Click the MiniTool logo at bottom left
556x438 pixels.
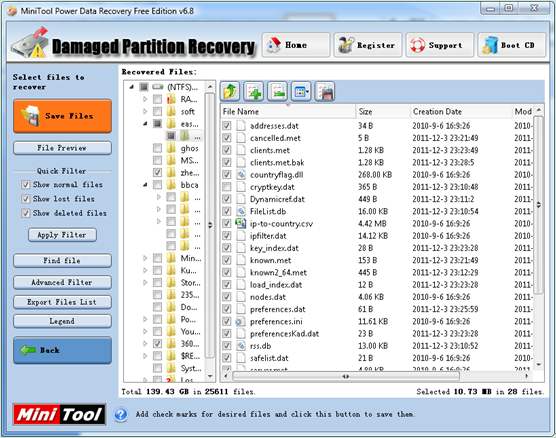tap(60, 414)
